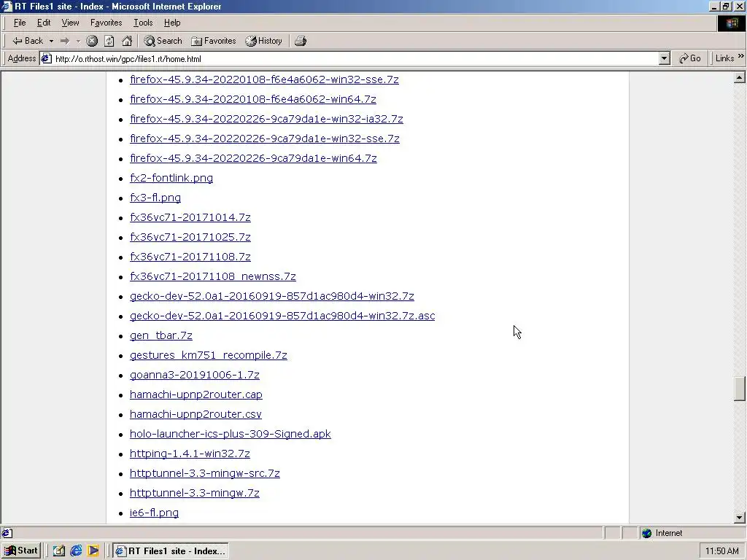Stop loading with the Stop icon

pos(92,41)
